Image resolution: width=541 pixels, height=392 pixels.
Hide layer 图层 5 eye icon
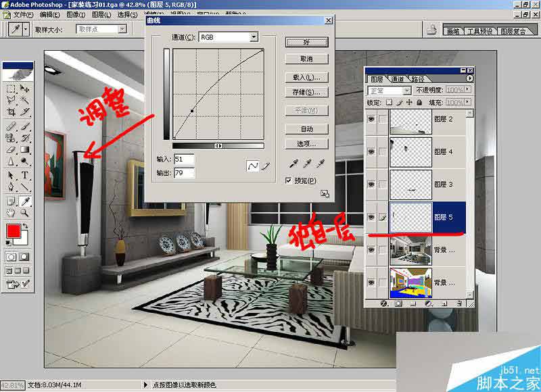[x=371, y=217]
